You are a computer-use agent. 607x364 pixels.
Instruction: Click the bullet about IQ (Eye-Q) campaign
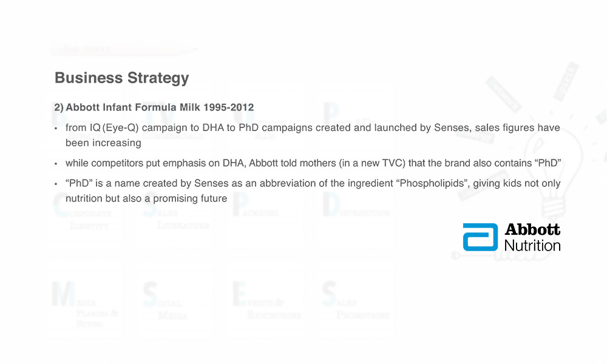click(x=313, y=135)
